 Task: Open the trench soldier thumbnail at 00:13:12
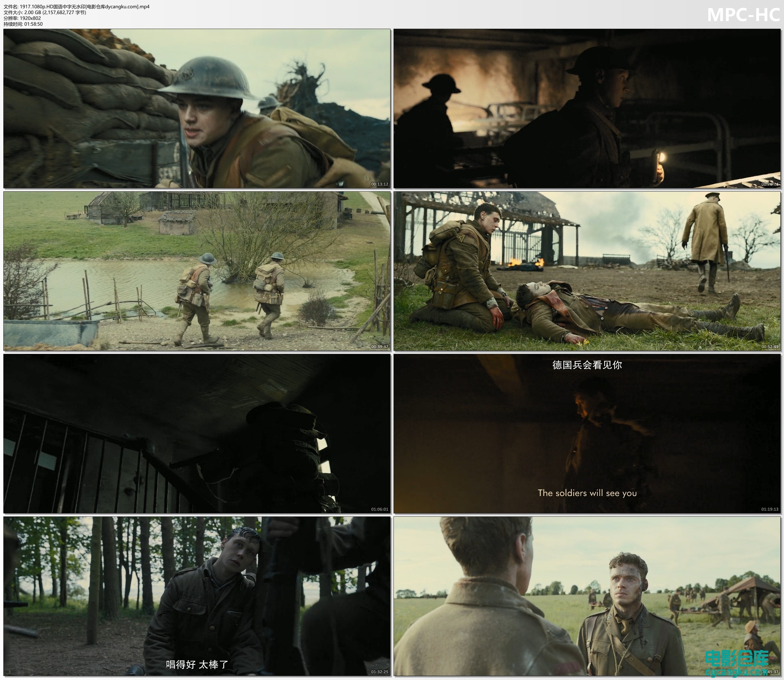(x=197, y=108)
